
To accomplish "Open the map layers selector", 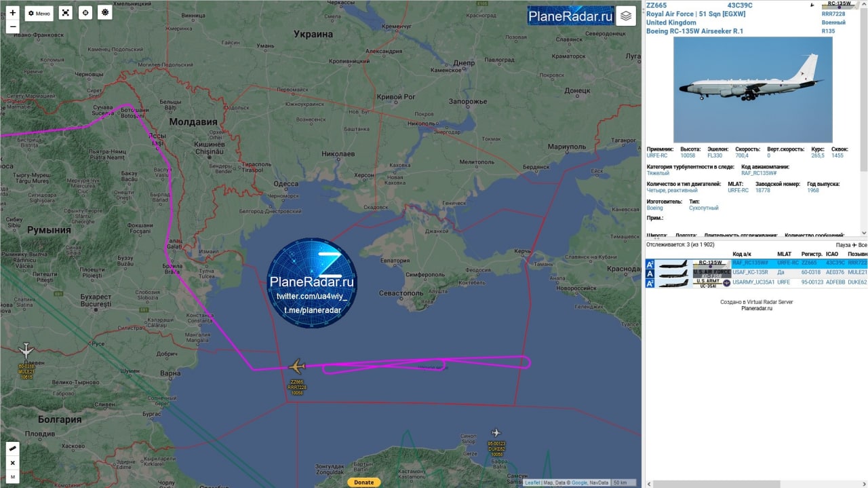I will pyautogui.click(x=626, y=16).
